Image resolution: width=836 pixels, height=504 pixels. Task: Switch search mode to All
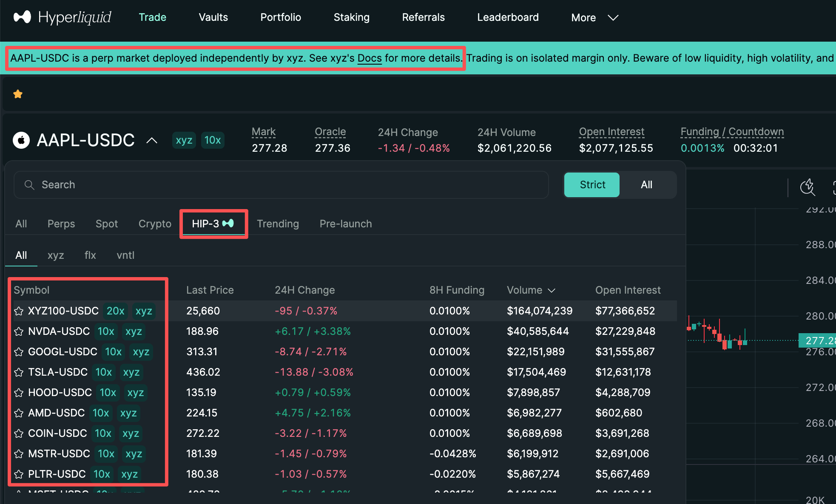[x=646, y=185]
